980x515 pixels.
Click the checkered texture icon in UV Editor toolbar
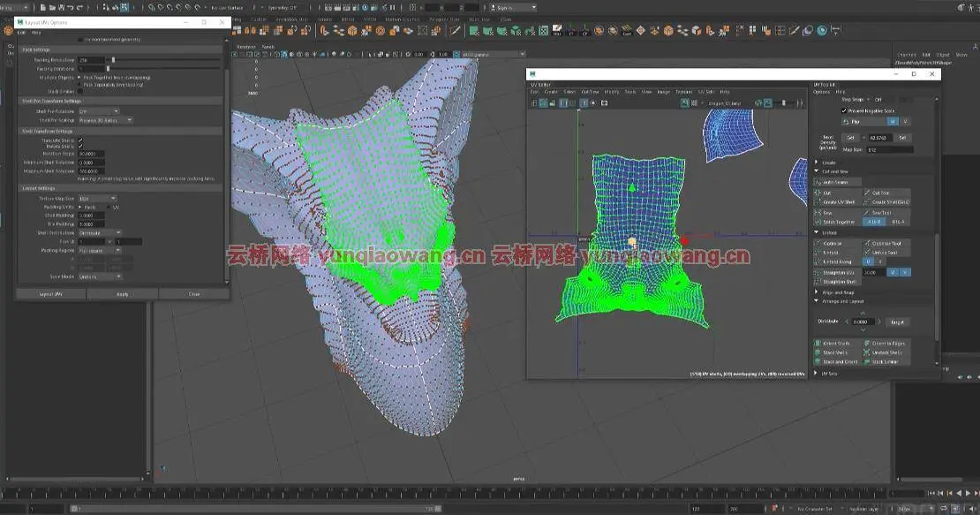point(694,103)
